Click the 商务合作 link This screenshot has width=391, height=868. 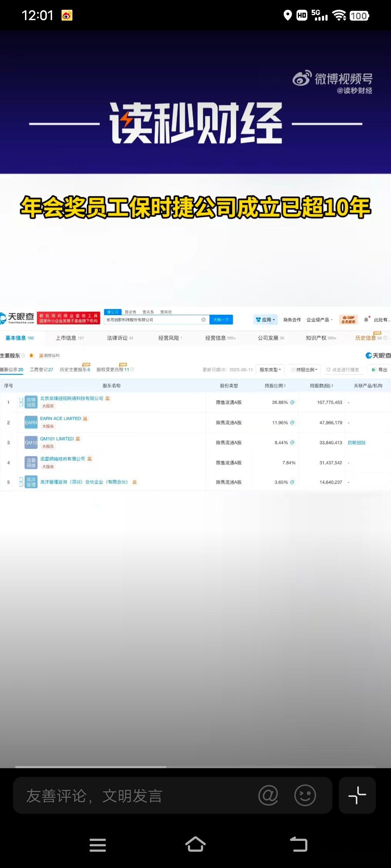point(292,320)
